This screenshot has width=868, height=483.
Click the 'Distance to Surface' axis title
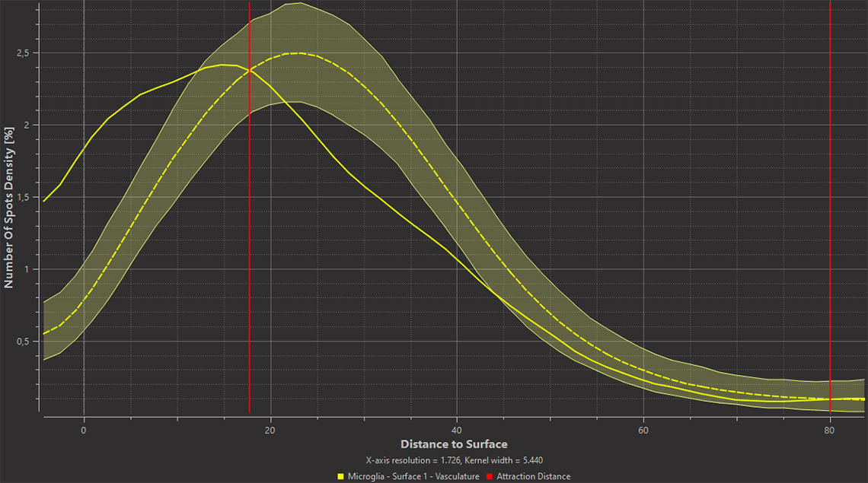(454, 444)
